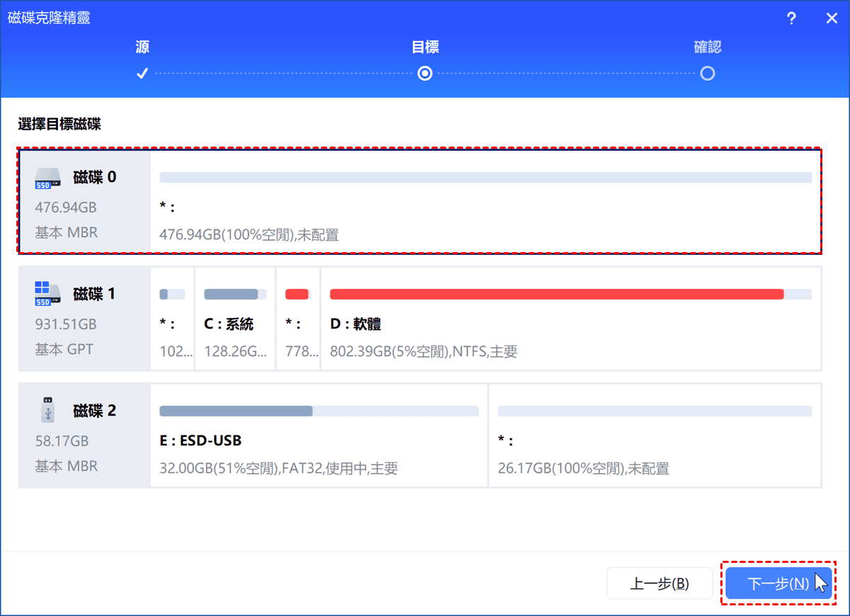The height and width of the screenshot is (616, 850).
Task: Click the 目標 step circle indicator
Action: coord(425,74)
